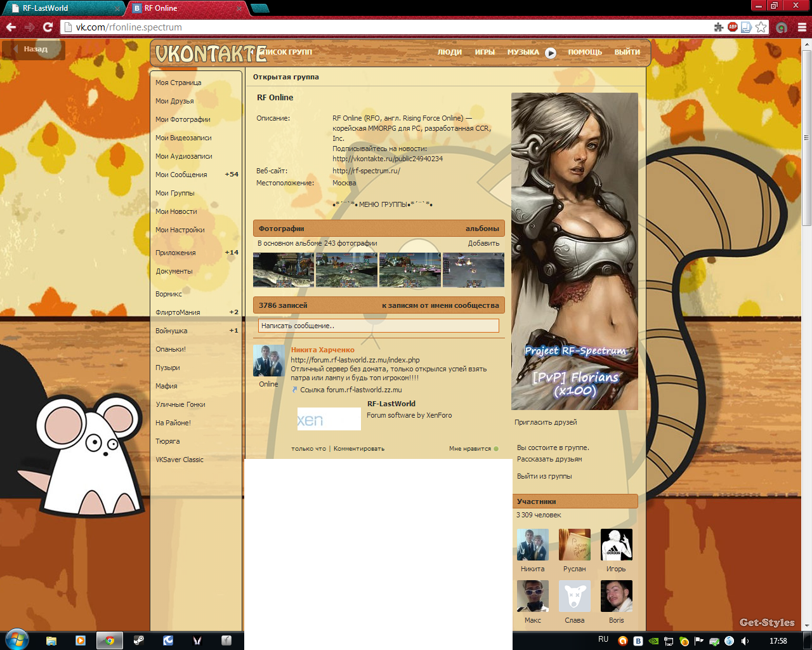The height and width of the screenshot is (650, 812).
Task: Click the Chrome taskbar icon
Action: (110, 640)
